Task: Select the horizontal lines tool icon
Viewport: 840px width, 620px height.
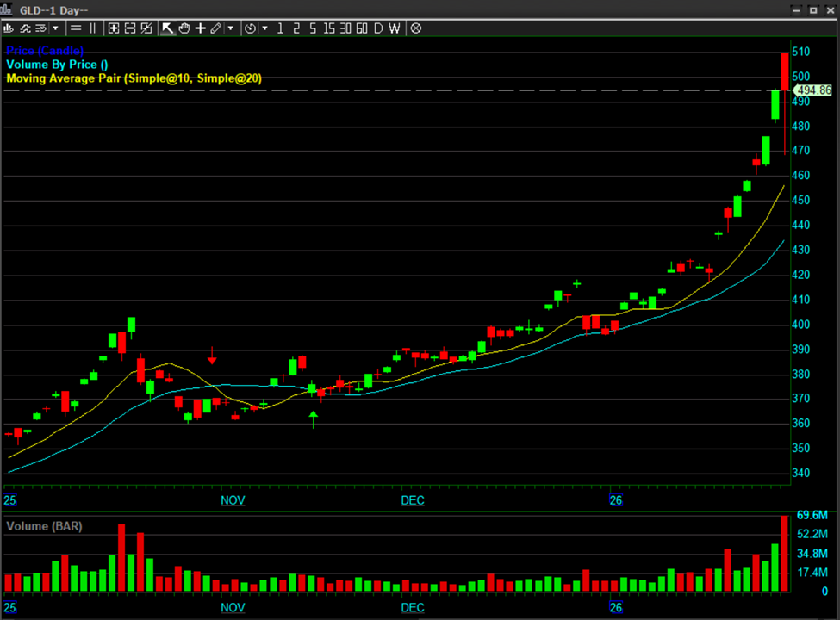Action: click(x=76, y=28)
